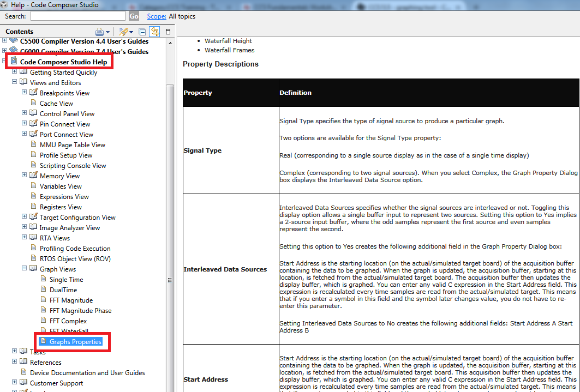
Task: Click into the Search text field
Action: pos(78,16)
